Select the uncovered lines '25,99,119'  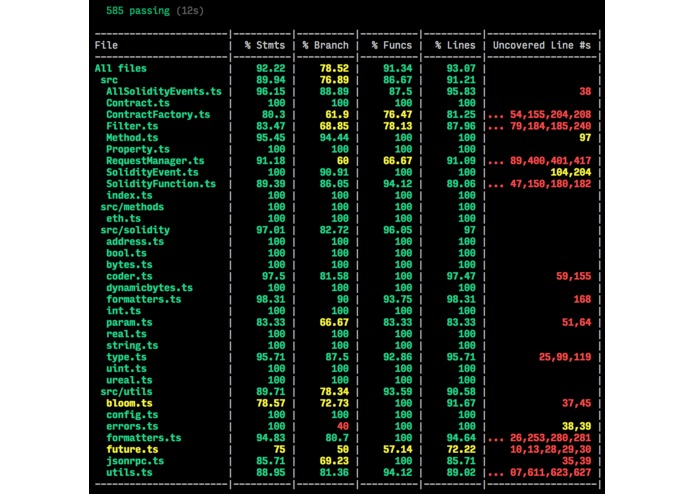tap(565, 357)
